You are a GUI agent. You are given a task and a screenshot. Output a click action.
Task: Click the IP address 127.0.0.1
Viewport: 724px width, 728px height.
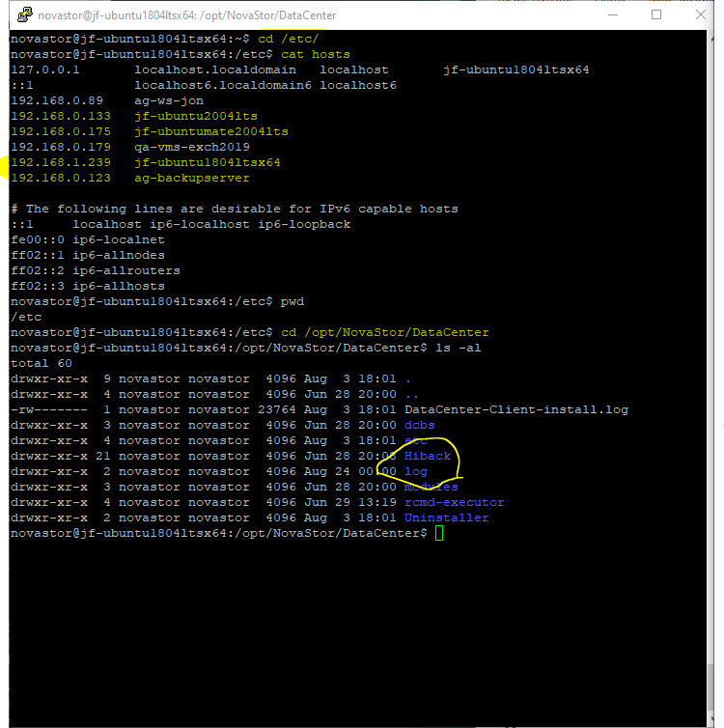(x=45, y=70)
